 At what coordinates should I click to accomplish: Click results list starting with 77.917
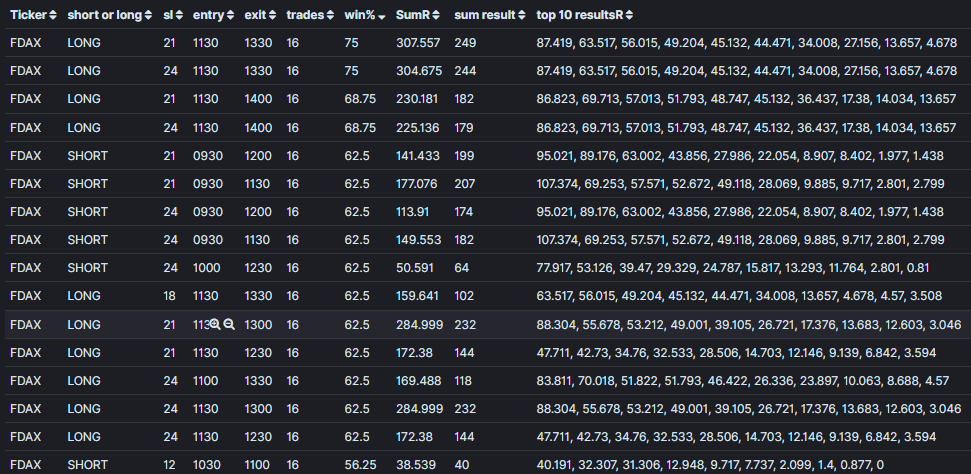coord(733,268)
